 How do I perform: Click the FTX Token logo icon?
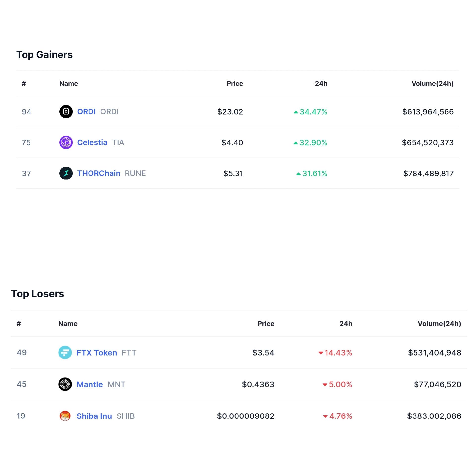(x=65, y=353)
